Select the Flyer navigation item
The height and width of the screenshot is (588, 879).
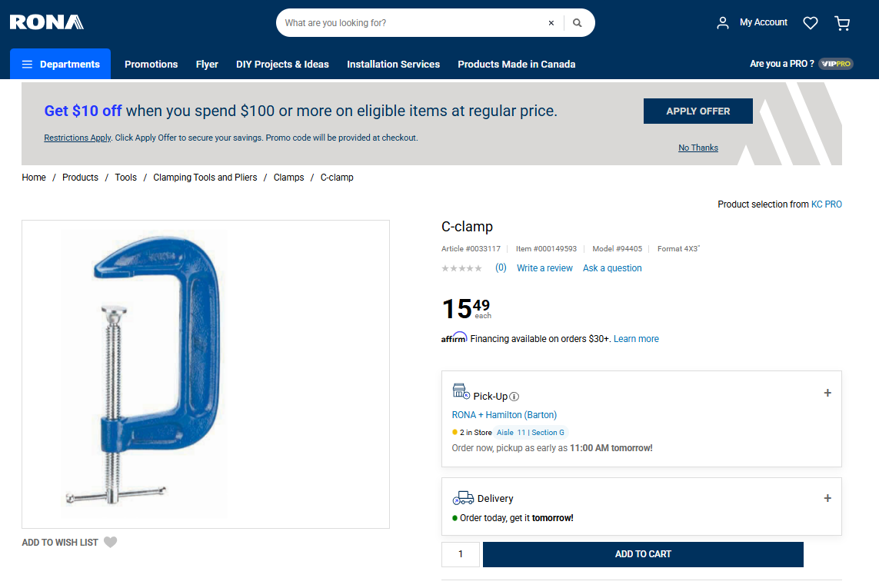click(x=207, y=64)
